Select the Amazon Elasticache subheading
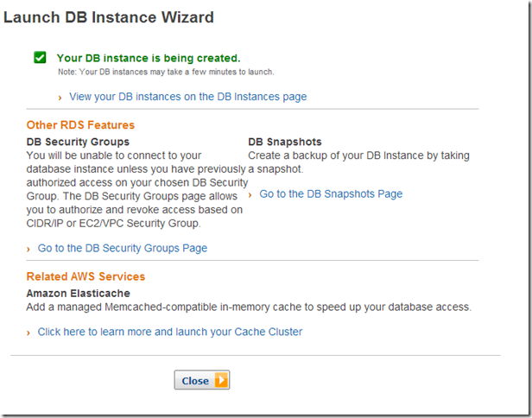The height and width of the screenshot is (418, 532). [78, 294]
